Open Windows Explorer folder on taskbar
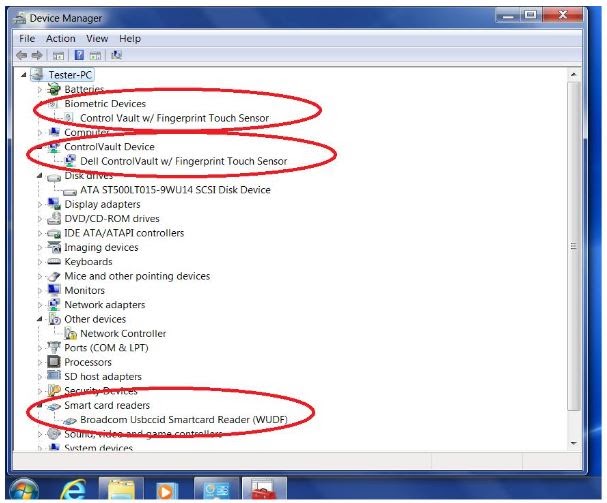This screenshot has height=503, width=607. point(121,489)
